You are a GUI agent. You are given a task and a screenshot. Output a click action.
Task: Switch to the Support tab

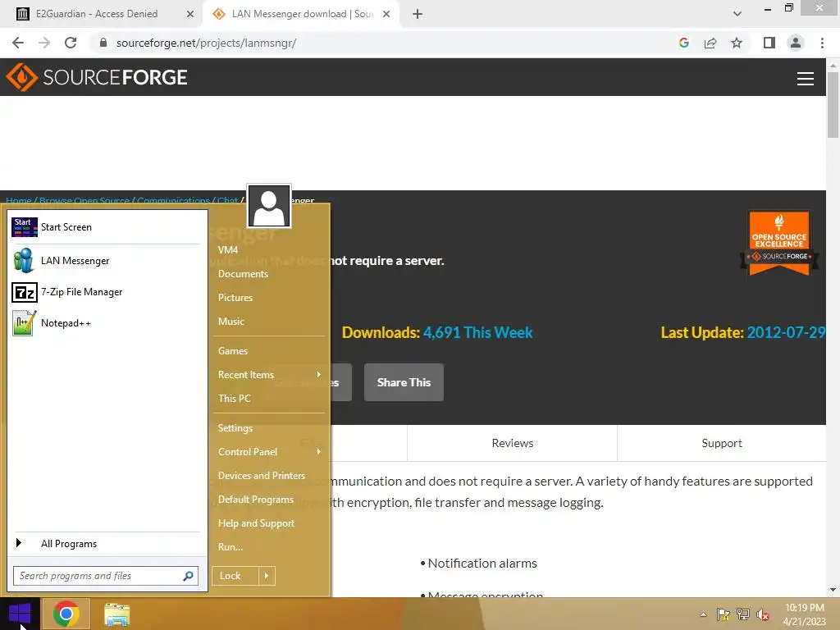click(722, 443)
